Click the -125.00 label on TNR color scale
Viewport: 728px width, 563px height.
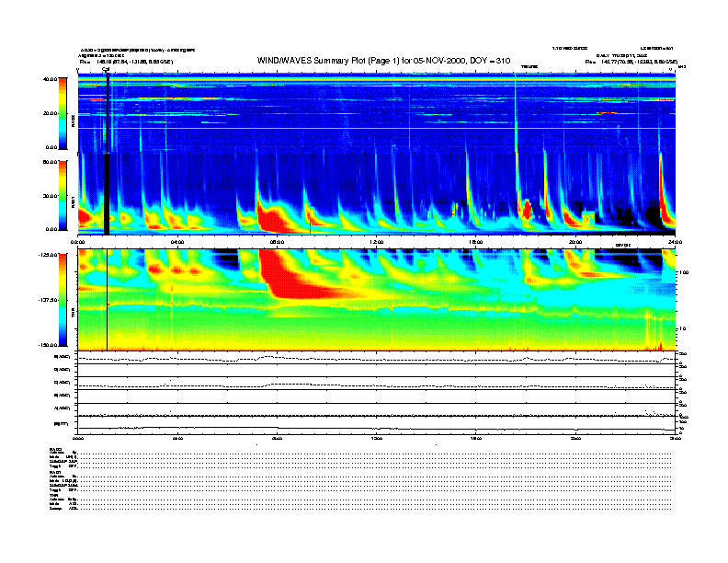click(48, 255)
